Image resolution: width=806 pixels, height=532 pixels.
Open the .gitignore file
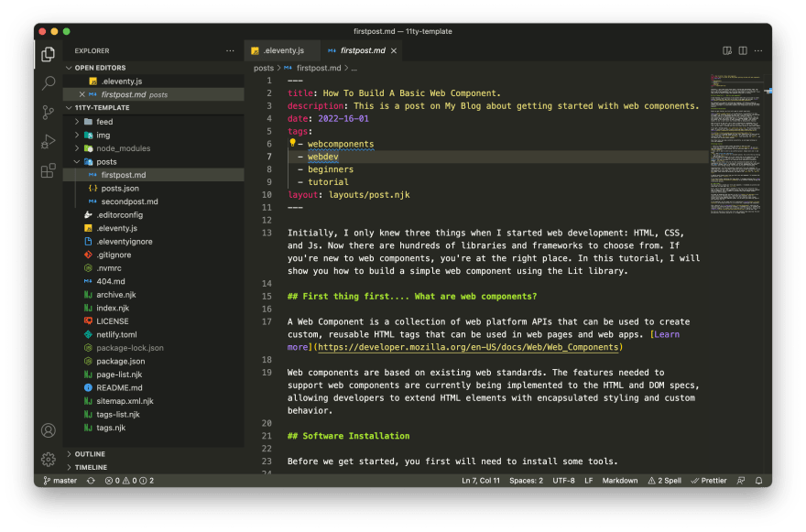(x=153, y=255)
